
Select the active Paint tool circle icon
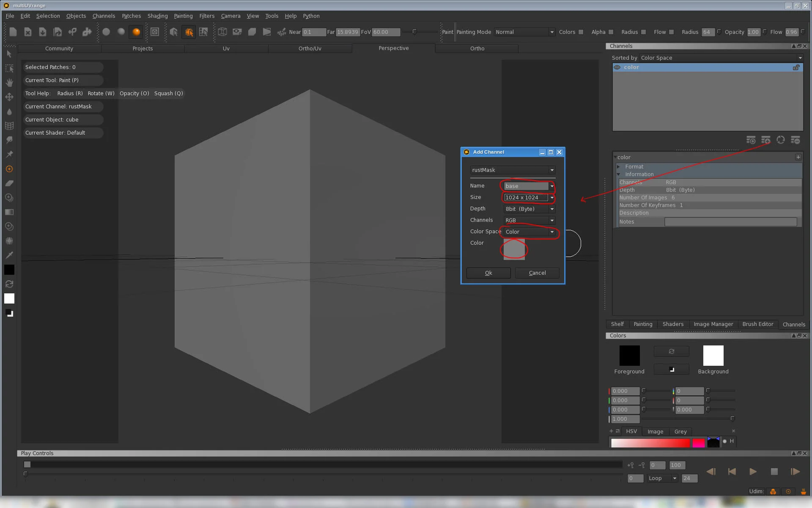pos(9,169)
